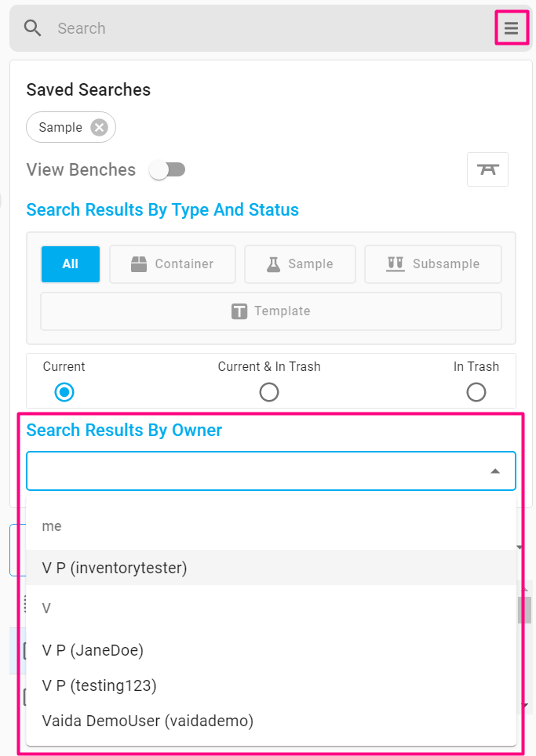Viewport: 536px width, 756px height.
Task: Click the magnifying glass search icon
Action: click(32, 28)
